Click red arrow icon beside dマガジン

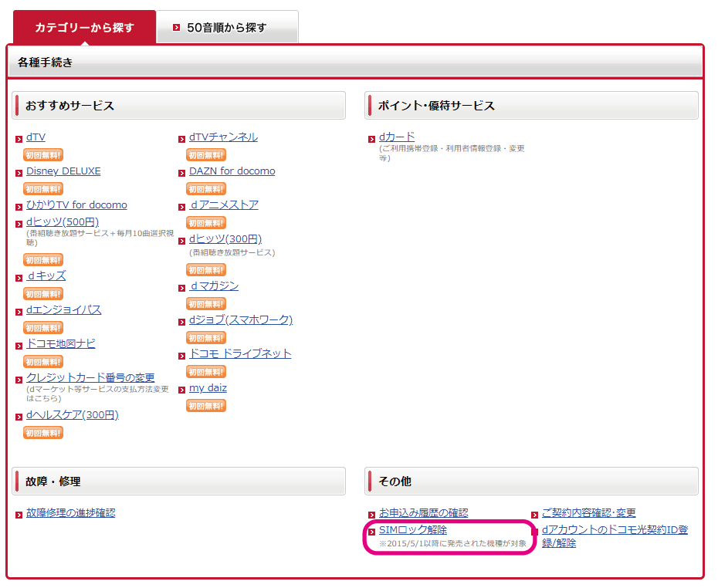pos(181,288)
